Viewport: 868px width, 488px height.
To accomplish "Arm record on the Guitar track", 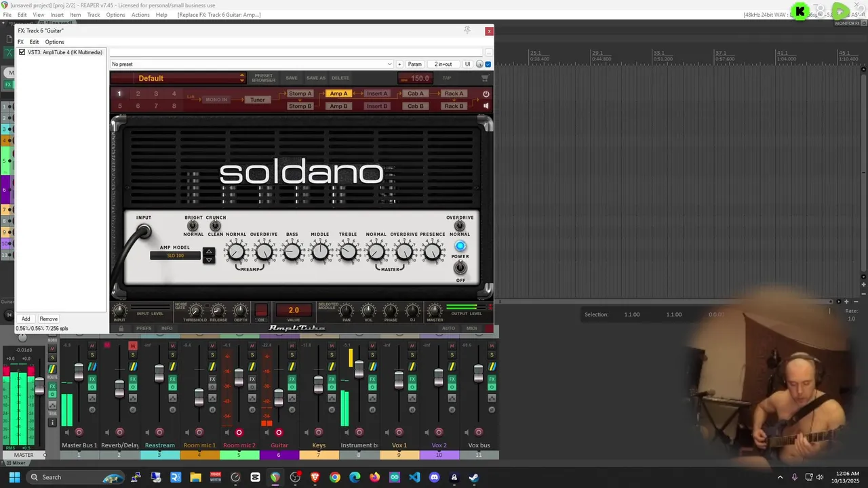I will pyautogui.click(x=279, y=432).
